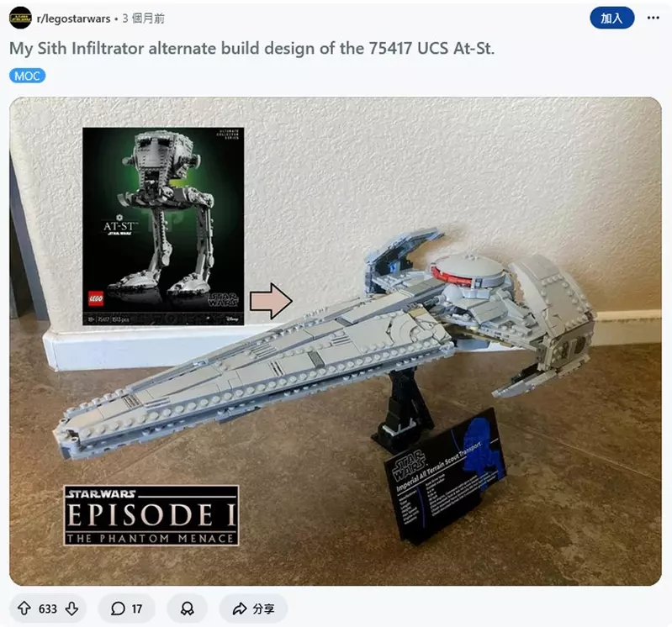
Task: View the 633 vote score
Action: [x=48, y=609]
